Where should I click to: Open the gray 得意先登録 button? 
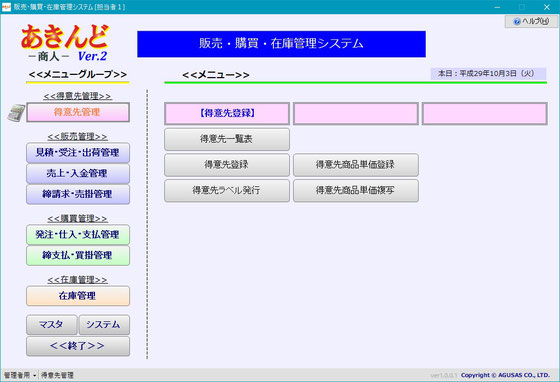click(x=227, y=165)
